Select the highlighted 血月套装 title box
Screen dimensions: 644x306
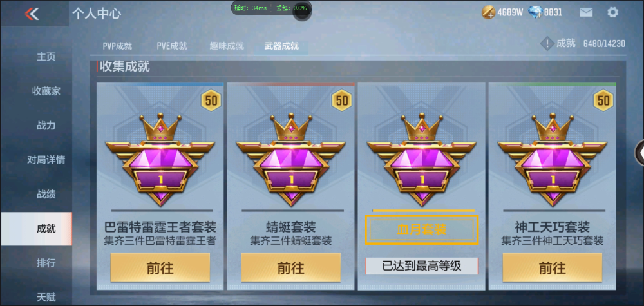point(422,229)
